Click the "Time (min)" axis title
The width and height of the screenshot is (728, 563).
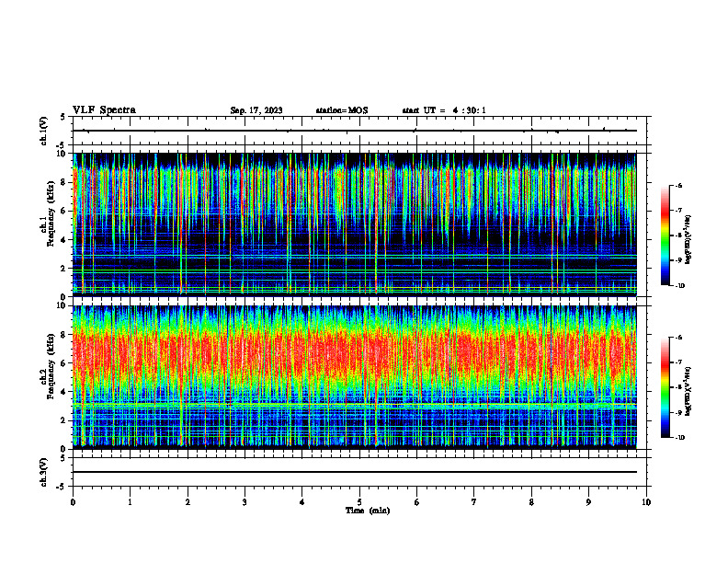click(368, 511)
